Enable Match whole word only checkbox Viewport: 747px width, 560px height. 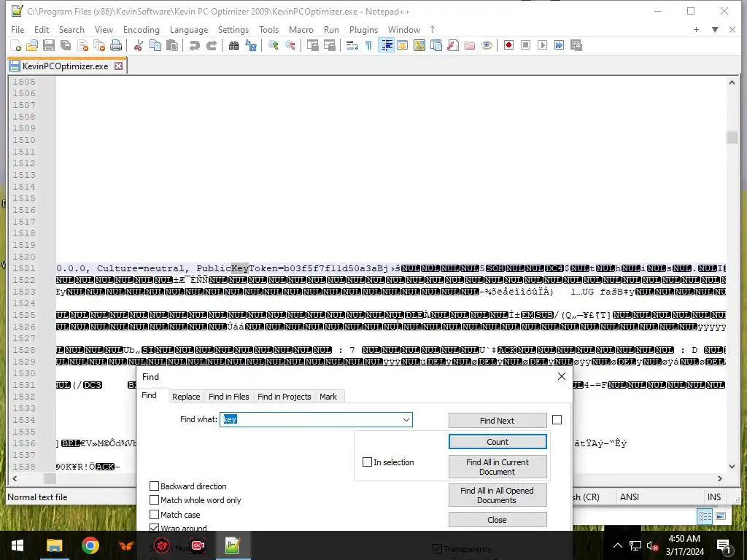tap(154, 500)
